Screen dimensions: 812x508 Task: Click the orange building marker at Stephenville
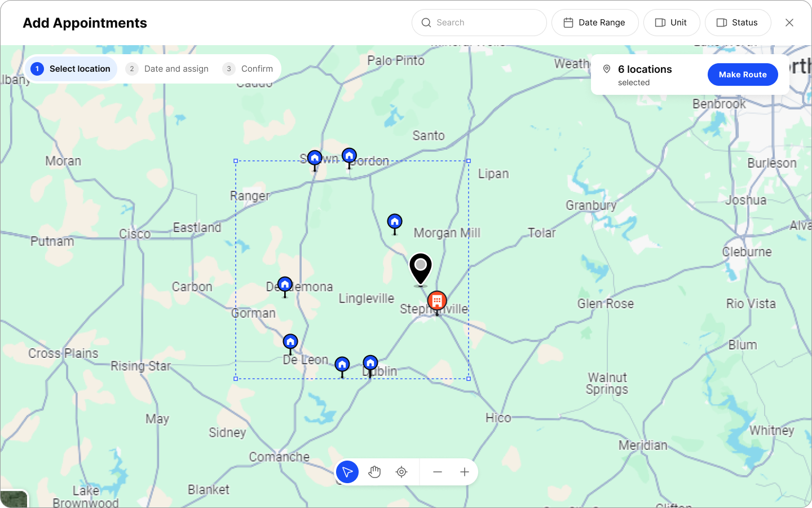click(437, 301)
